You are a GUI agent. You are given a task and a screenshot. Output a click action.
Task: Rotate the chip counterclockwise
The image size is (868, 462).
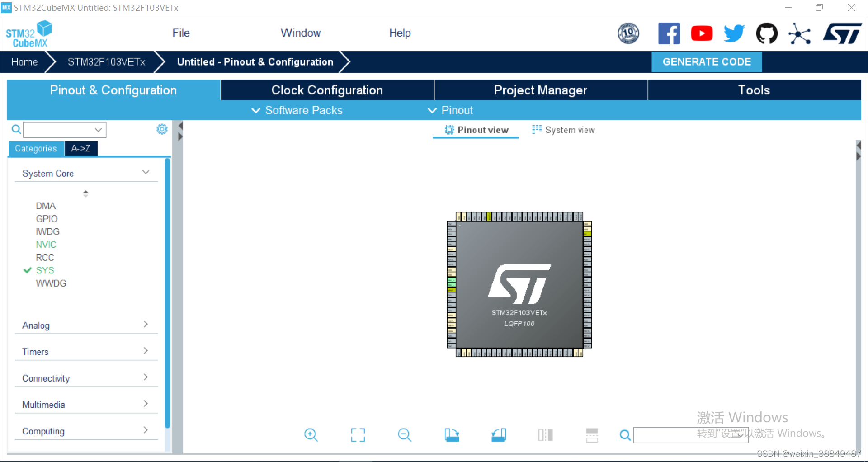(499, 435)
